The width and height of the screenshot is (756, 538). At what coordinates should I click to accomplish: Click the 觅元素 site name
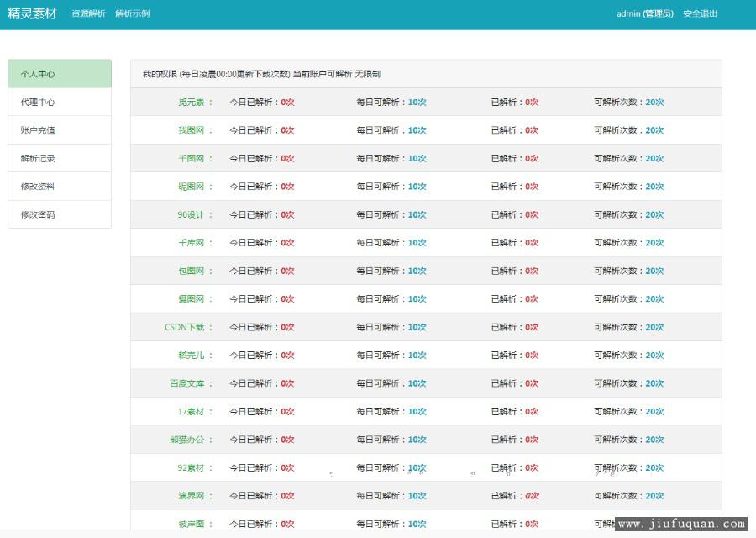coord(192,102)
